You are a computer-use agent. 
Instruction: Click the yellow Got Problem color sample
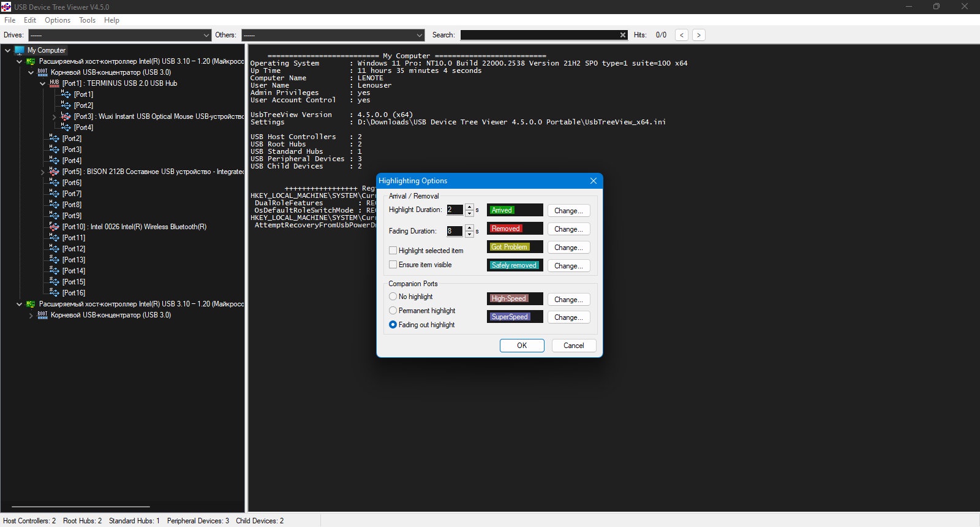pyautogui.click(x=515, y=247)
